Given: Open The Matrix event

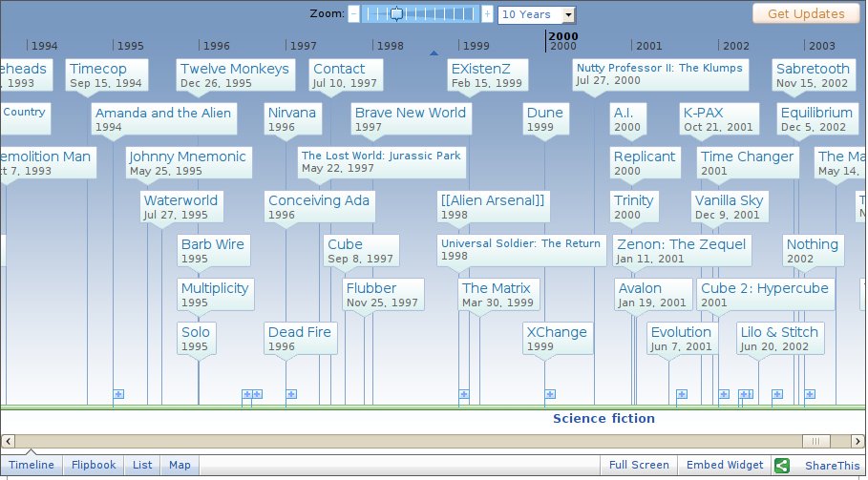Looking at the screenshot, I should pos(498,294).
